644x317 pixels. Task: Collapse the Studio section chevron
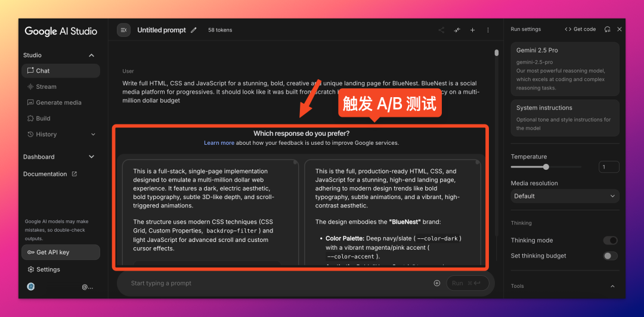(x=92, y=55)
